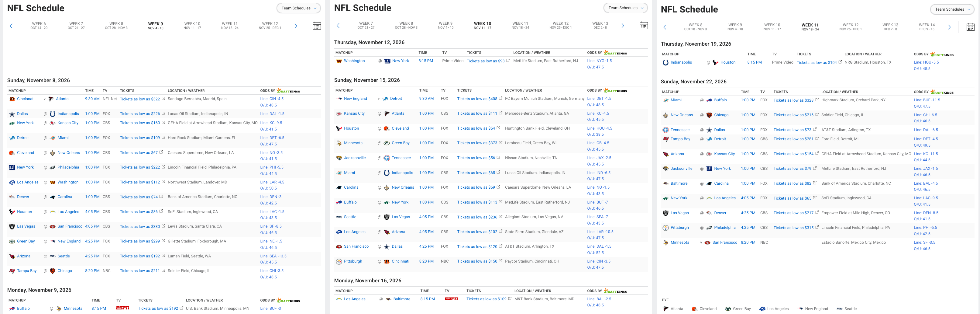
Task: Open the calendar icon in the Week 10 schedule
Action: click(644, 26)
